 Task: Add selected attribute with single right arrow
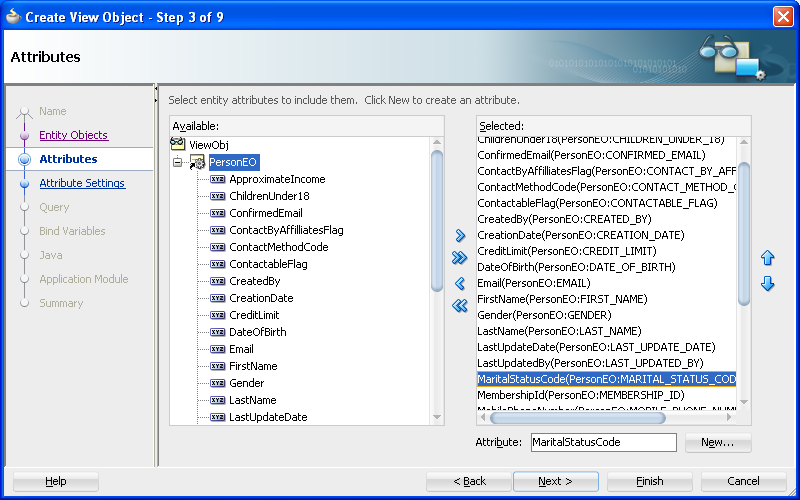pyautogui.click(x=460, y=235)
